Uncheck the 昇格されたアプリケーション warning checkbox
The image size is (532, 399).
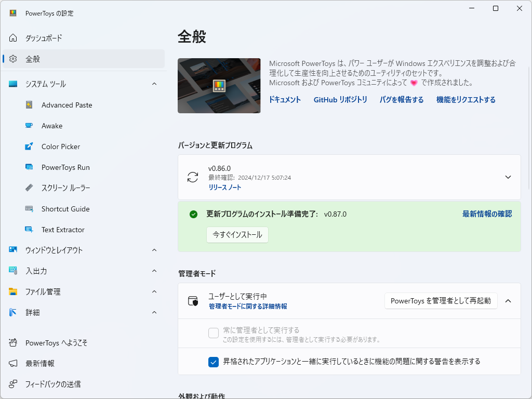[x=213, y=362]
